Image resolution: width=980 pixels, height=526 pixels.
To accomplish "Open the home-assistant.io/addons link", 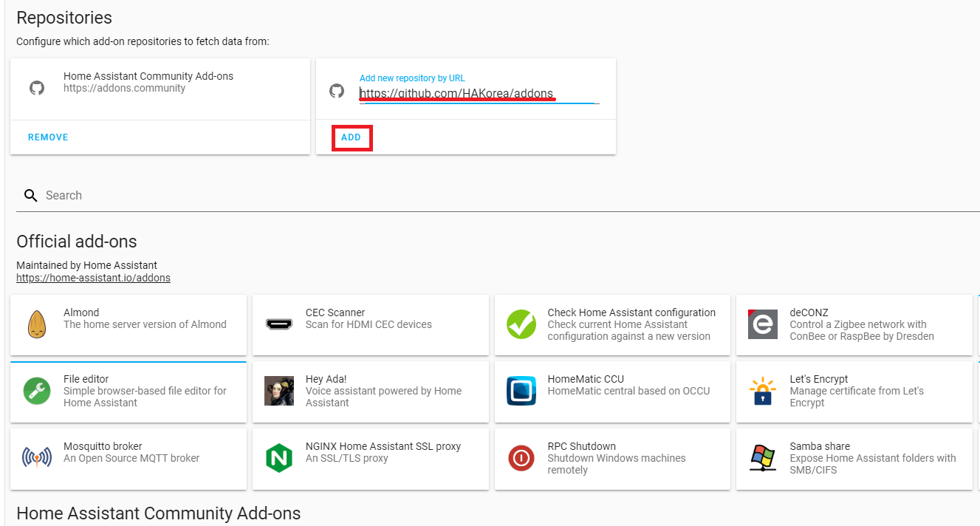I will (x=93, y=278).
